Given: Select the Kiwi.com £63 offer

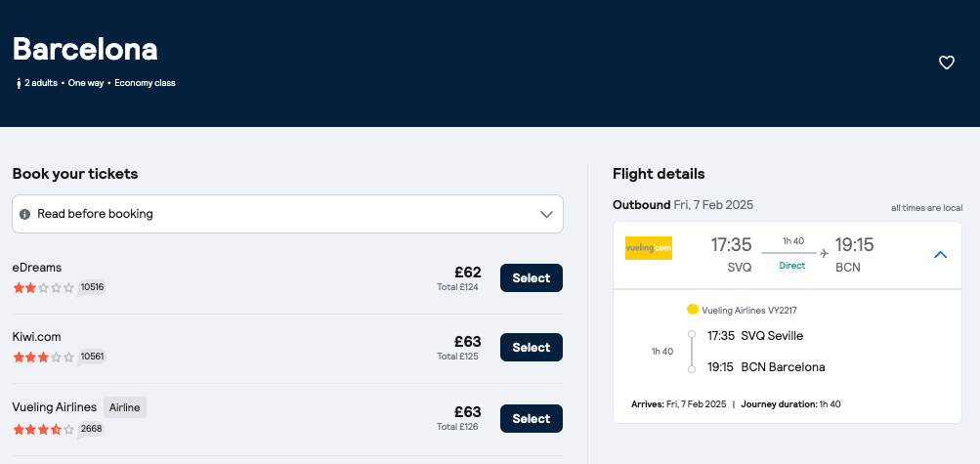Looking at the screenshot, I should (532, 347).
